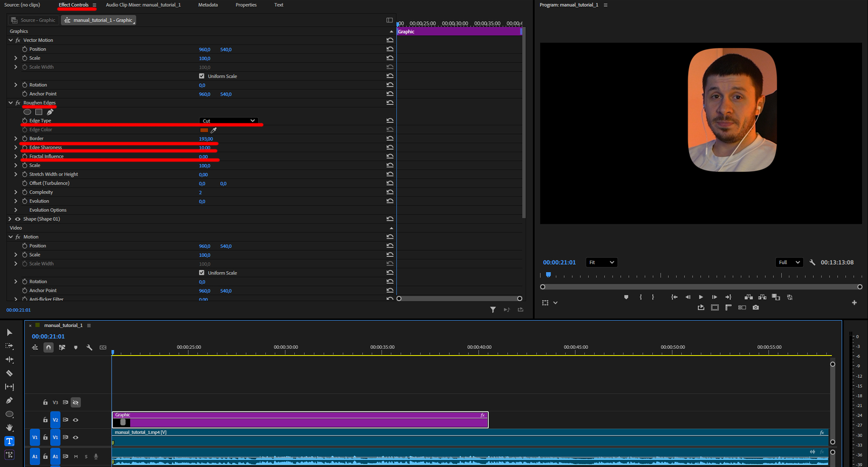Viewport: 868px width, 467px height.
Task: Open the Properties tab
Action: tap(246, 5)
